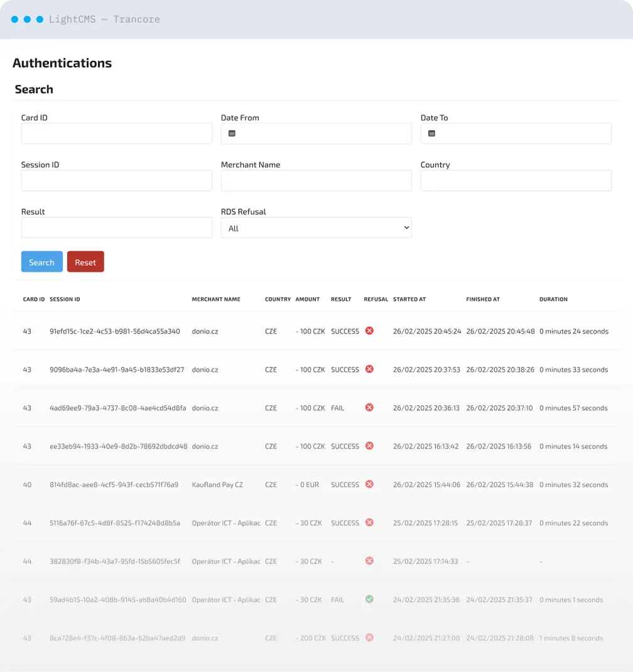
Task: Click refusal icon for session 91efd15c row
Action: coord(369,331)
